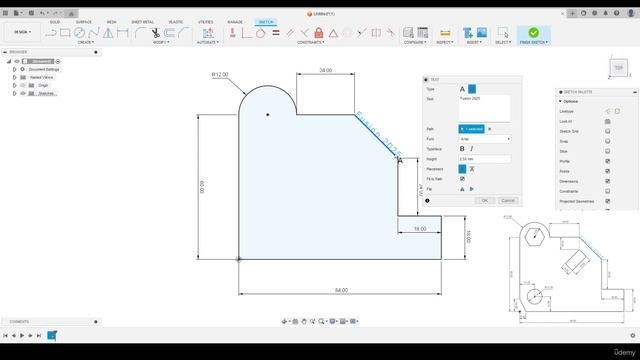This screenshot has width=640, height=360.
Task: Uncheck Projected Geometries checkbox
Action: pos(607,201)
